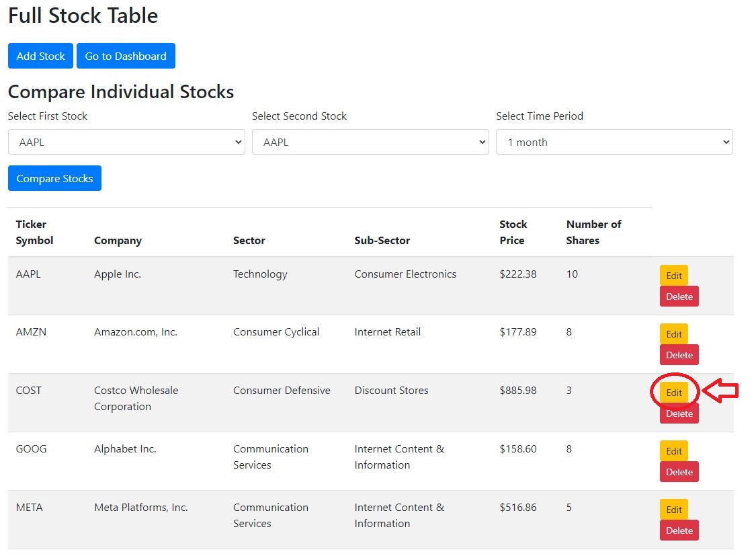The width and height of the screenshot is (756, 556).
Task: Click the Sub-Sector column header
Action: pyautogui.click(x=382, y=241)
